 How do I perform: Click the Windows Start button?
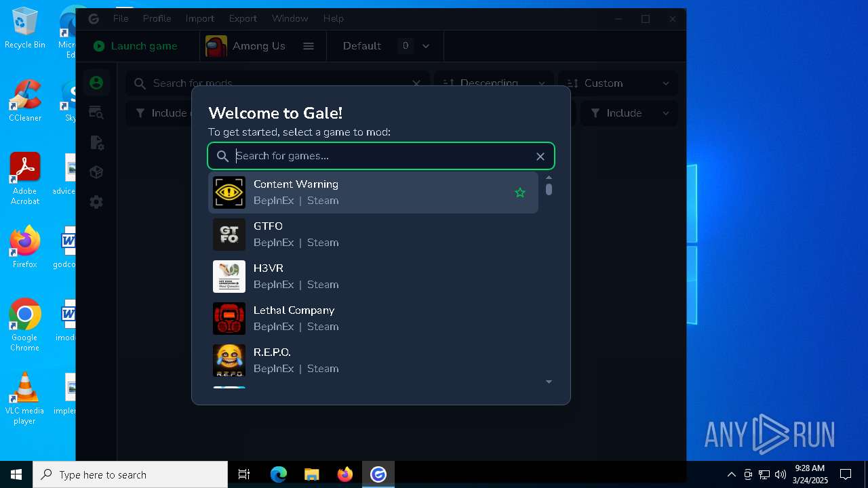[x=16, y=474]
